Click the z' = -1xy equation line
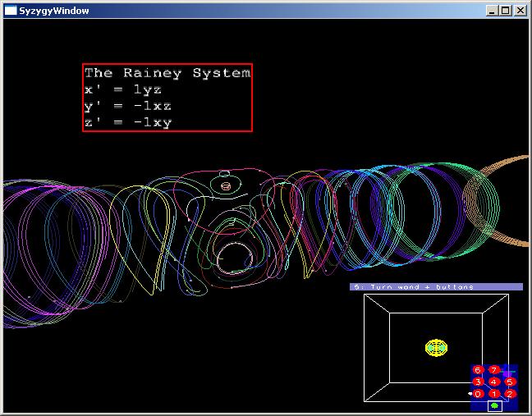The width and height of the screenshot is (532, 416). [x=127, y=122]
